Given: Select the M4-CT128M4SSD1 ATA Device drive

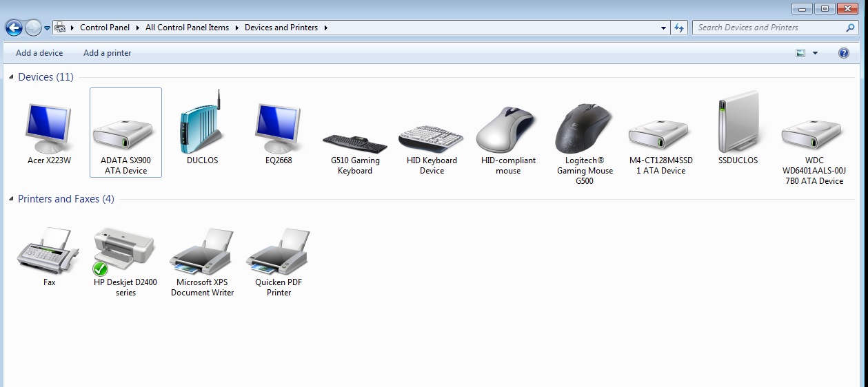Looking at the screenshot, I should click(x=660, y=134).
